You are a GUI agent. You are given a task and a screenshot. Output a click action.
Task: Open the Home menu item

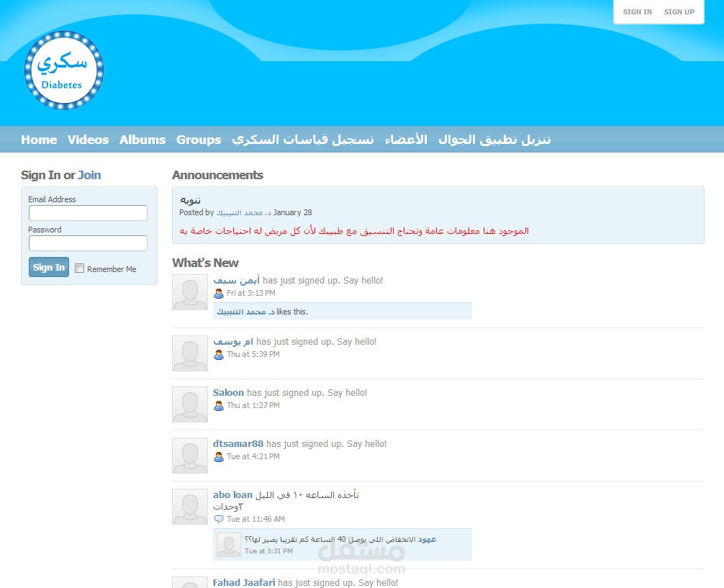click(39, 140)
